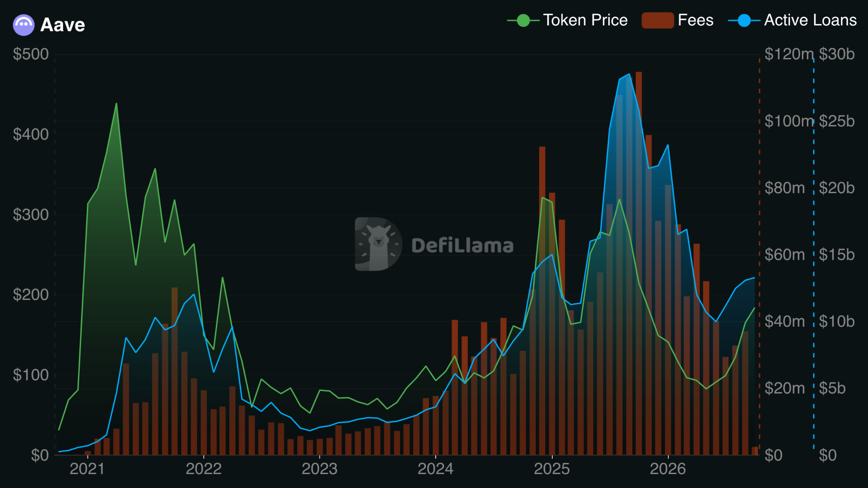The width and height of the screenshot is (868, 488).
Task: Click the $15b loans axis label
Action: [837, 255]
